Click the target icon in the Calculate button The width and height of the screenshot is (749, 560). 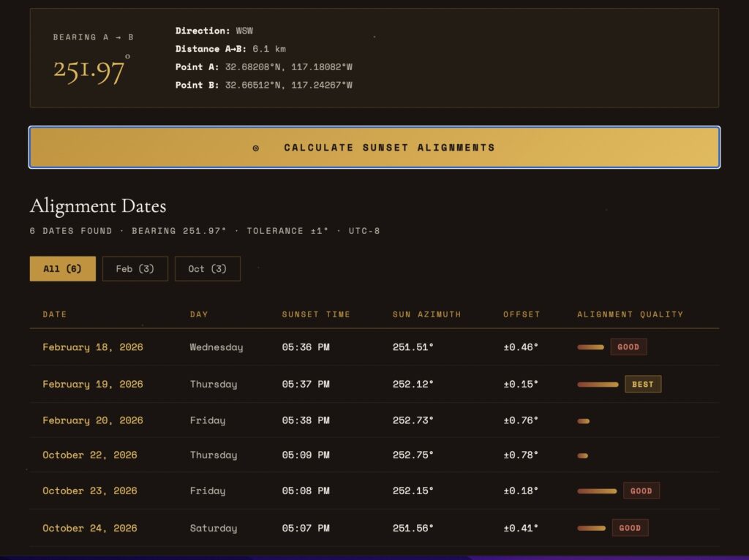point(256,148)
